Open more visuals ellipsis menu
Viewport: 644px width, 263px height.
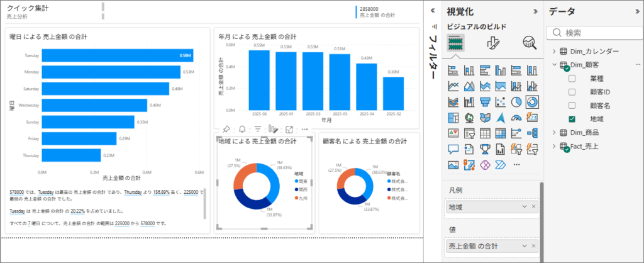tap(517, 164)
